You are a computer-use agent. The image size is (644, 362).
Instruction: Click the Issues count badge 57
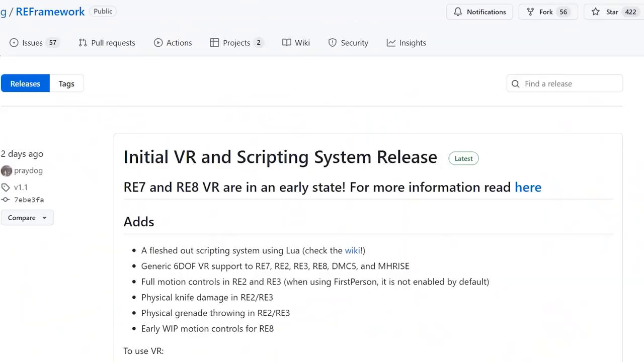(53, 43)
